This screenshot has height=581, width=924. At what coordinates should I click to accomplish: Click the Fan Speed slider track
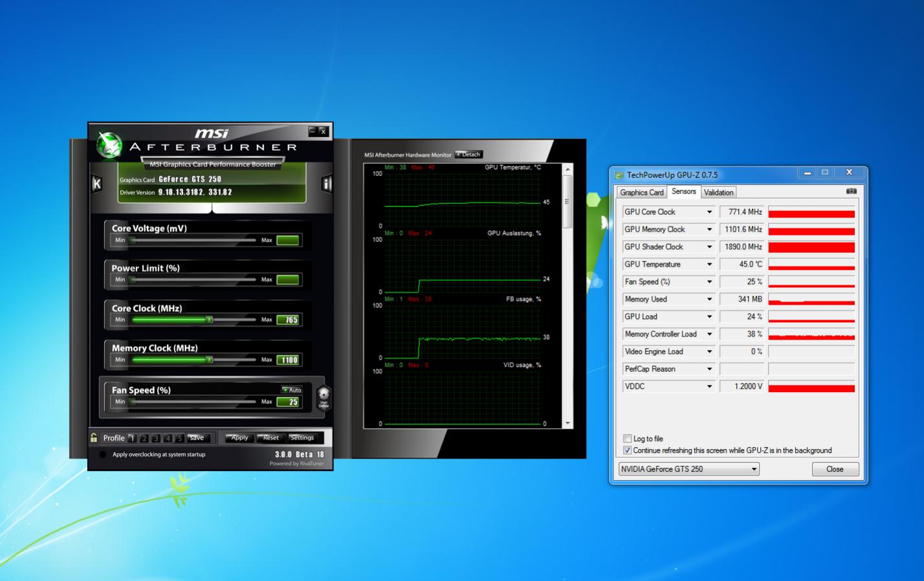tap(193, 402)
